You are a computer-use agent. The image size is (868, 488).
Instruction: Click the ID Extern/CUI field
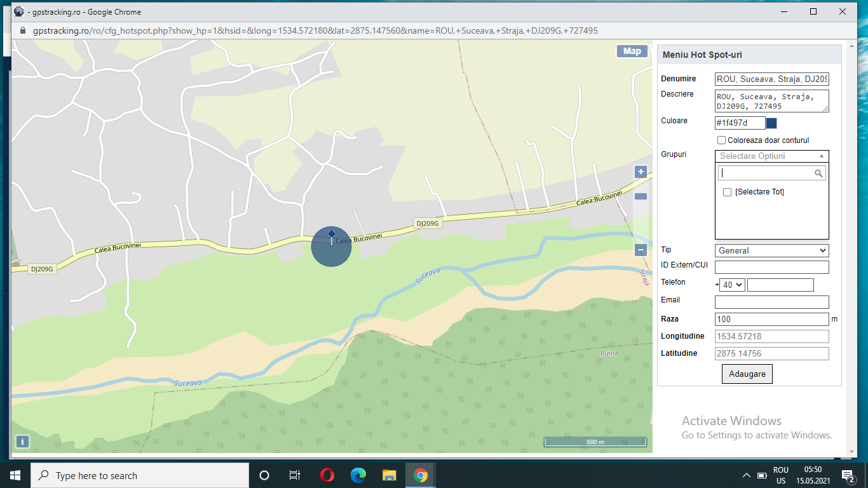coord(772,267)
